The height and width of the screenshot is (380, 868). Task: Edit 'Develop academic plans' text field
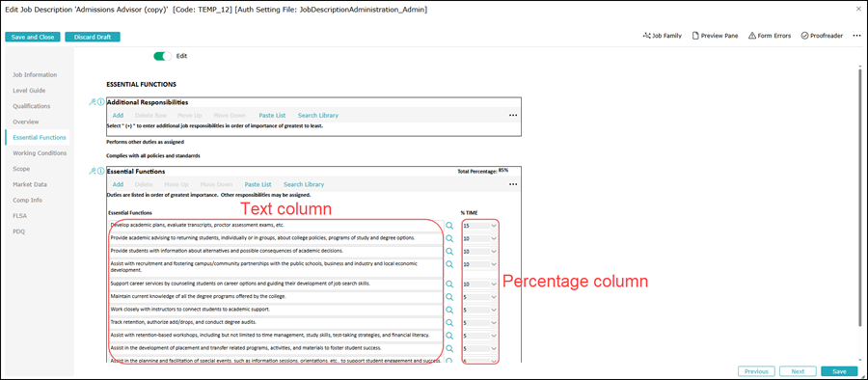click(276, 226)
